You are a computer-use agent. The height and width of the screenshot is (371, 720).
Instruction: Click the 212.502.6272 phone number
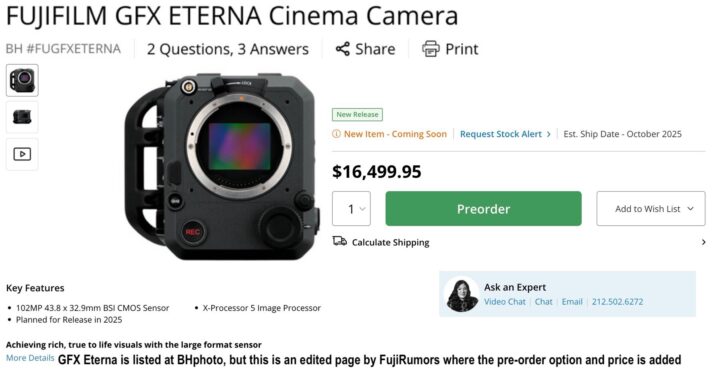(x=617, y=302)
